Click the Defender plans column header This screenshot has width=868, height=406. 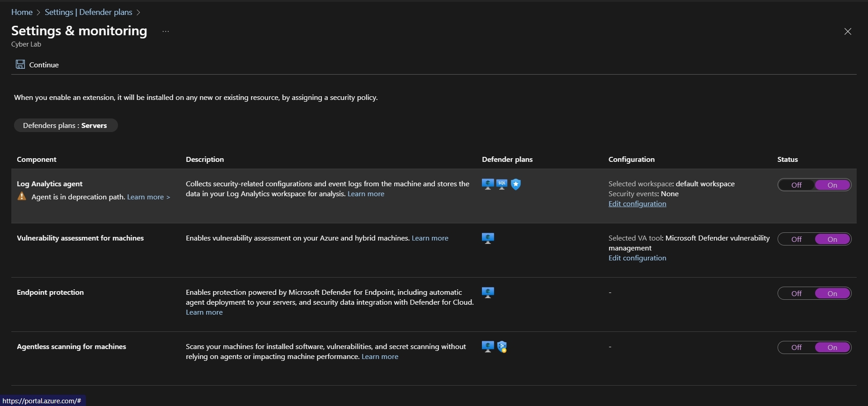507,159
